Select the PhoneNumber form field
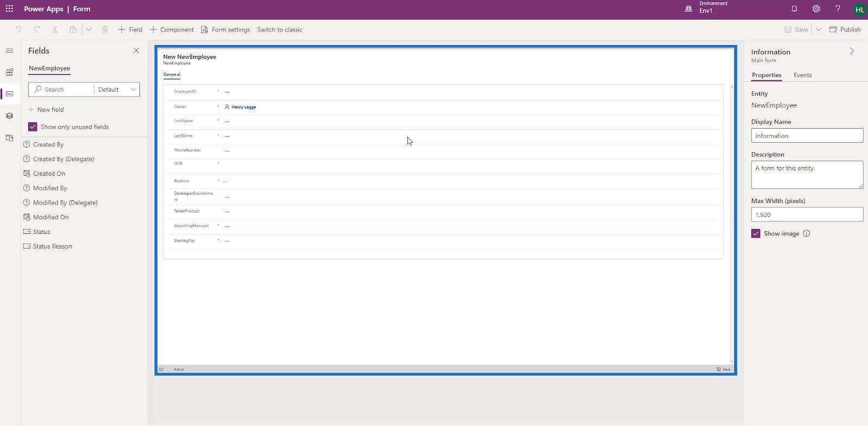The width and height of the screenshot is (868, 426). (443, 150)
